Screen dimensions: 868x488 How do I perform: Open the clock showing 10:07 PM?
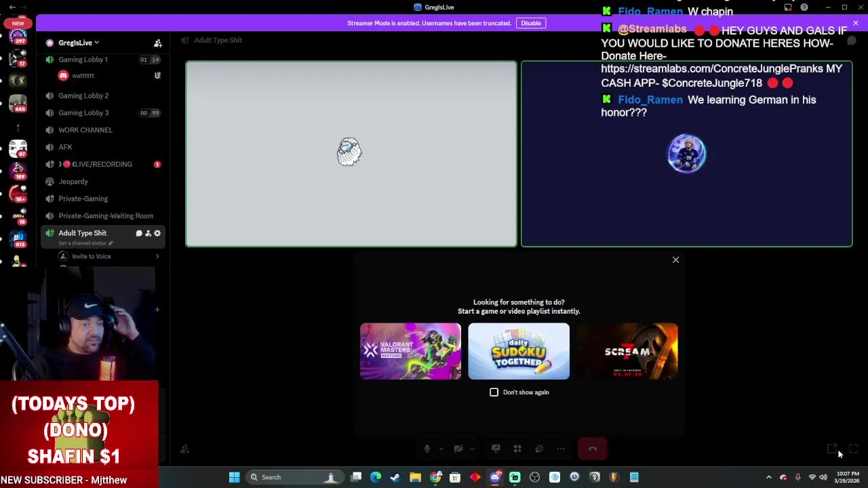pyautogui.click(x=848, y=477)
